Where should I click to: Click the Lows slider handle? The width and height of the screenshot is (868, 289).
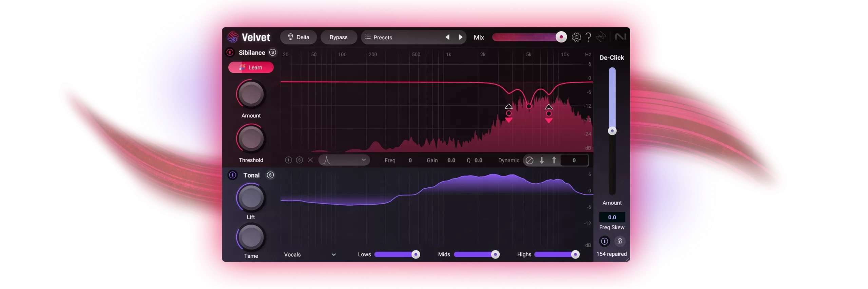tap(416, 254)
